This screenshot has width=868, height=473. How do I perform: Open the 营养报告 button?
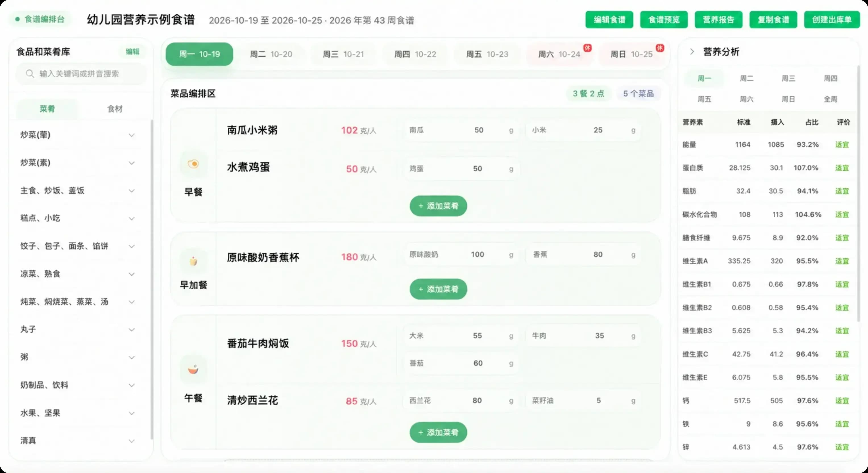[x=719, y=20]
